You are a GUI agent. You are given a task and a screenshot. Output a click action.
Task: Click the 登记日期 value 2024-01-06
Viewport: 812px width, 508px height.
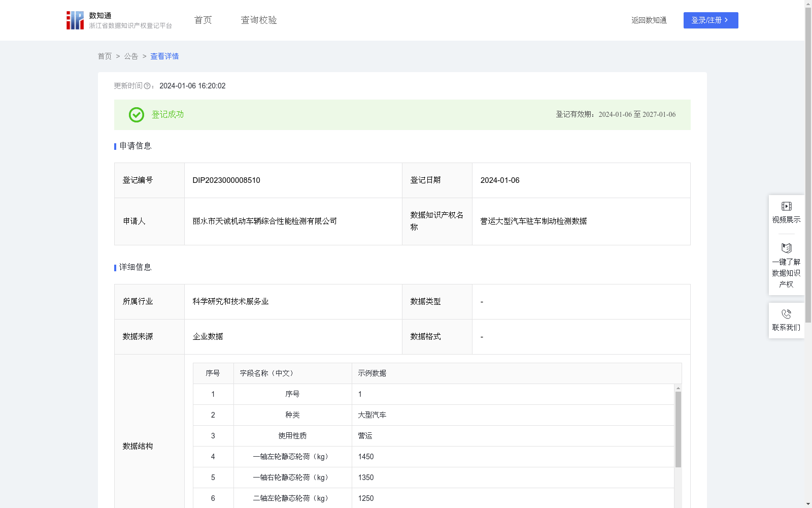[x=500, y=180]
